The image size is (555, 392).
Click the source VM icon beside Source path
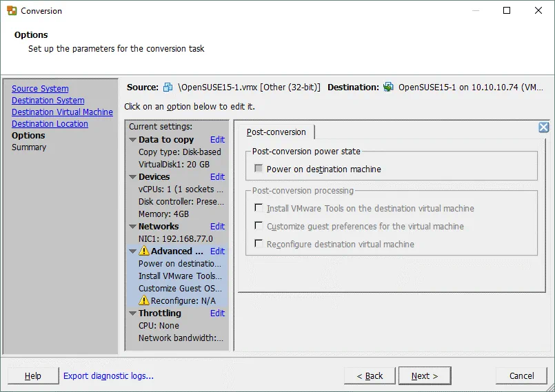tap(168, 87)
